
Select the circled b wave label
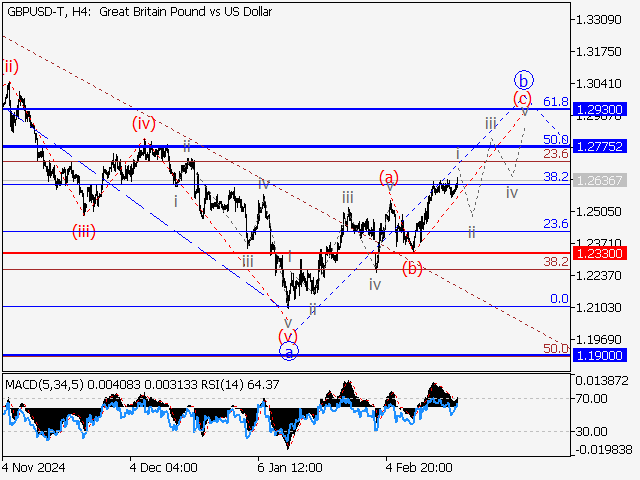(522, 78)
